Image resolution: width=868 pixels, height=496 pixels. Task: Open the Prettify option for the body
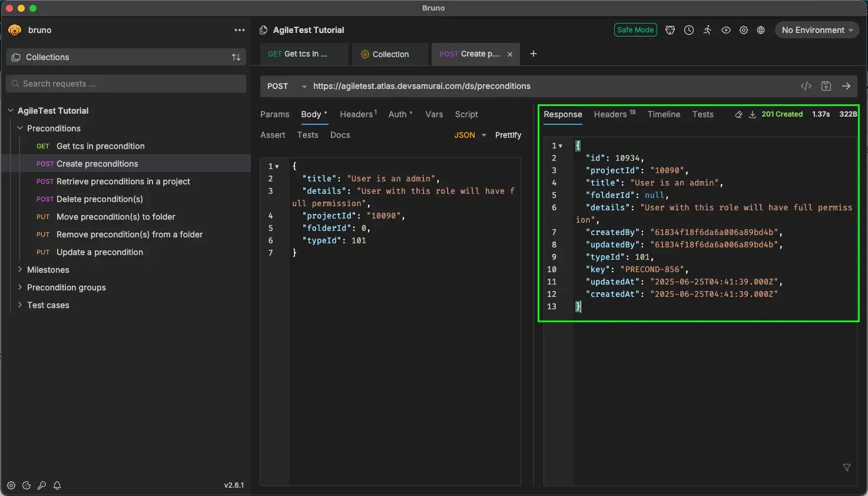508,135
